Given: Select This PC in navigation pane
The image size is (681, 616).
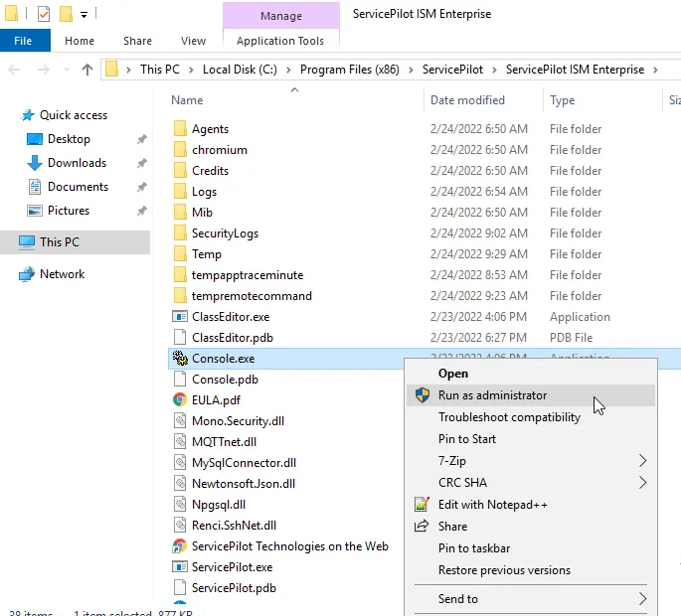Looking at the screenshot, I should click(x=60, y=242).
